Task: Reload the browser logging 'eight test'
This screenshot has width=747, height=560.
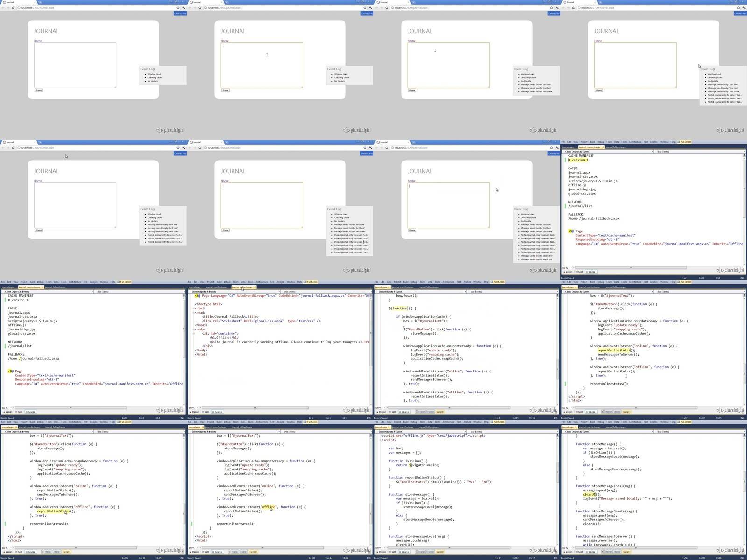Action: point(387,147)
